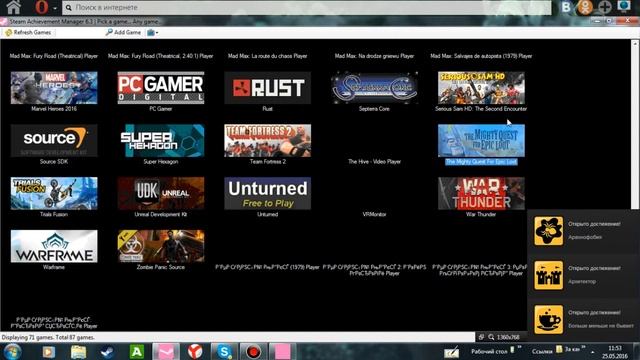Click the plus icon in top bar
Image resolution: width=640 pixels, height=360 pixels.
605,7
